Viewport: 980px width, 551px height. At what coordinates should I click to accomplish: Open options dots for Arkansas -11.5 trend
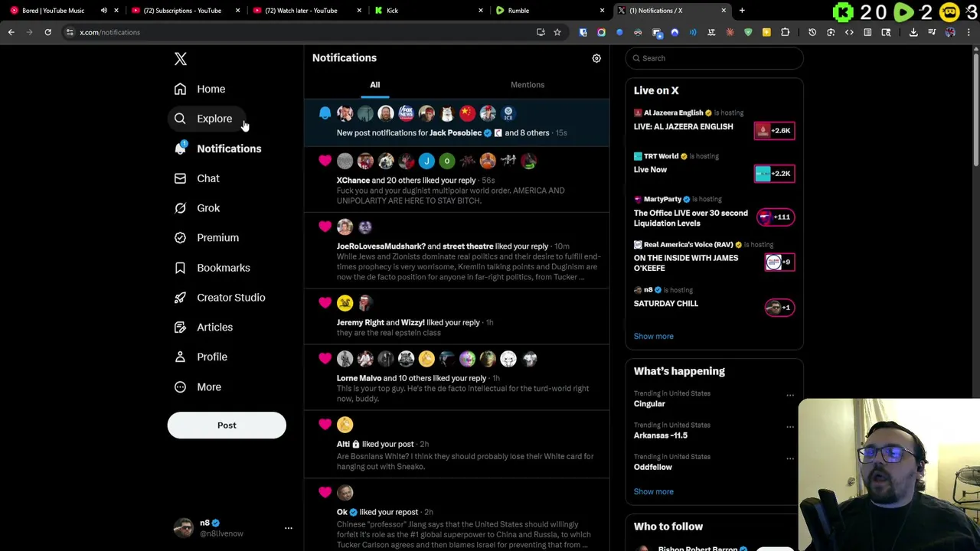(790, 427)
